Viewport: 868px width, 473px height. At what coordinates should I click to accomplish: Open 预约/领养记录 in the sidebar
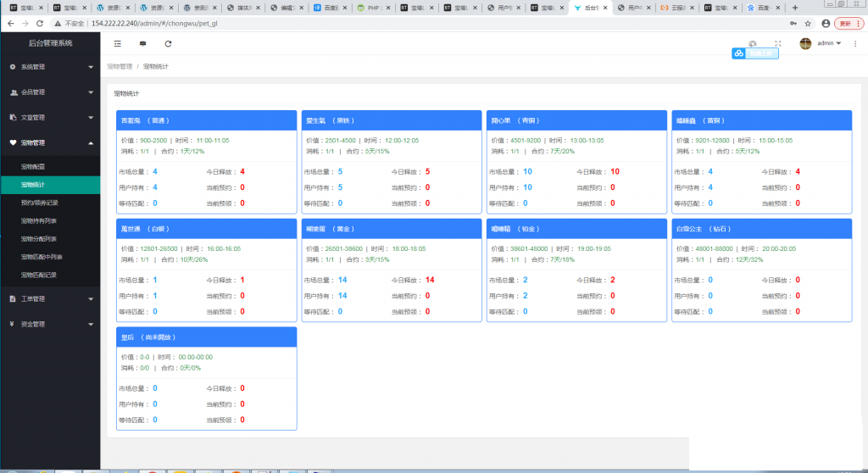point(39,203)
